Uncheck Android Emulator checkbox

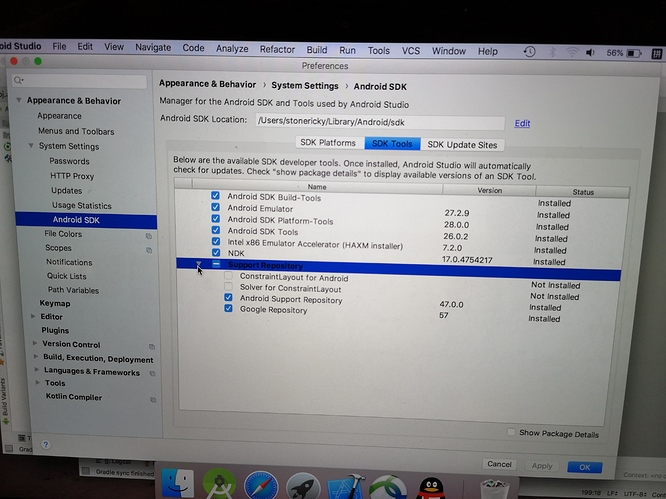click(215, 207)
